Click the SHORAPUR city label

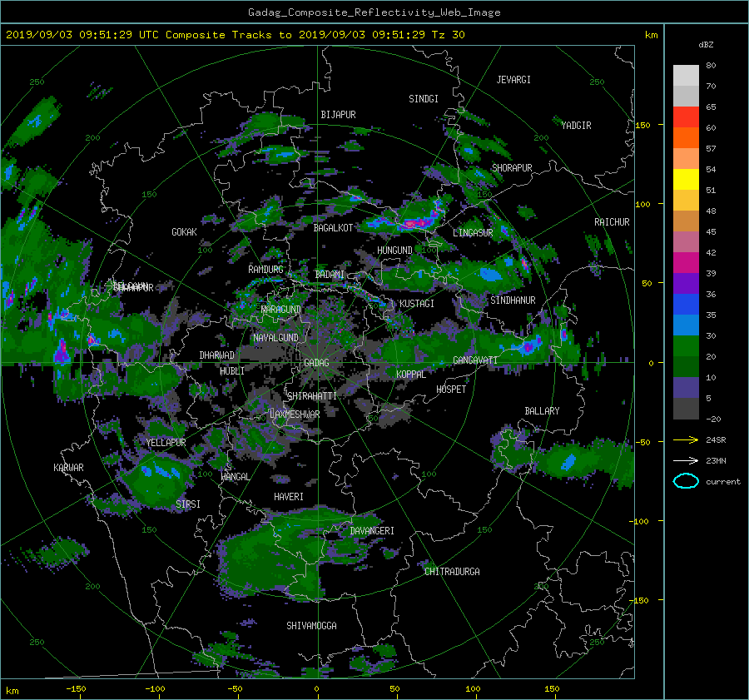pyautogui.click(x=512, y=168)
